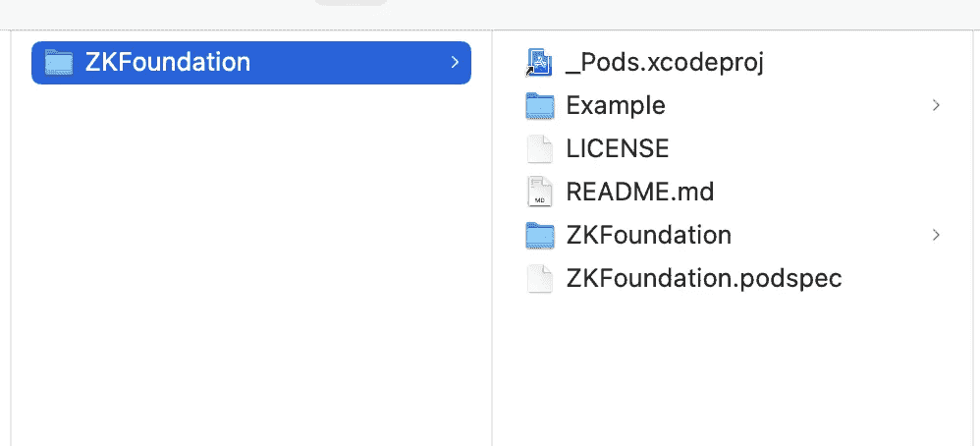The height and width of the screenshot is (446, 980).
Task: Select the README.md file name
Action: 640,192
